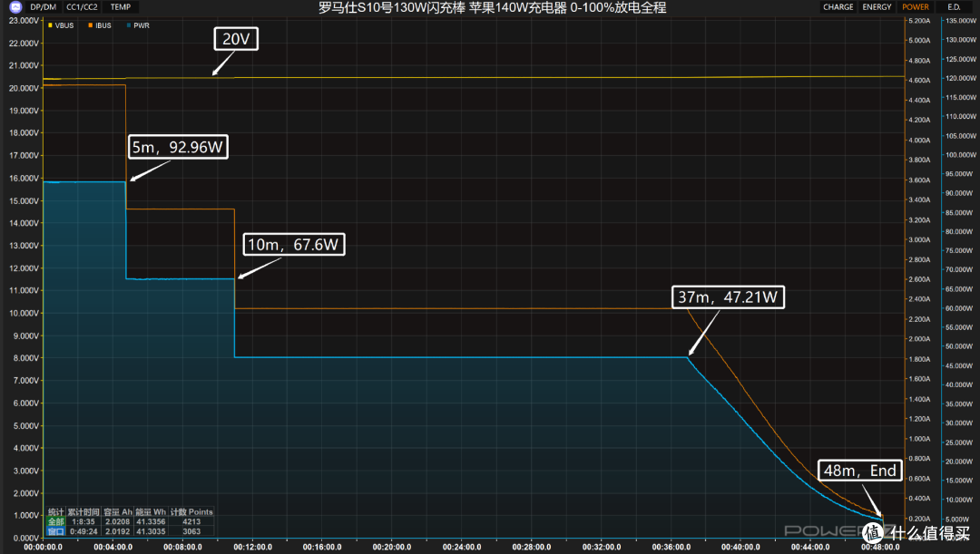This screenshot has width=980, height=554.
Task: Click the 累计时间 column header
Action: pyautogui.click(x=83, y=511)
